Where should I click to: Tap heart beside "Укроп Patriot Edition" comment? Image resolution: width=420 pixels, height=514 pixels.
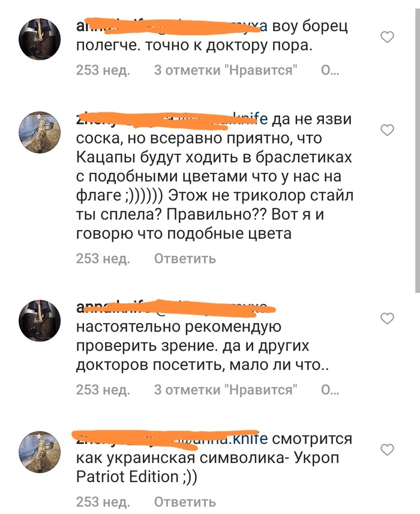(388, 449)
